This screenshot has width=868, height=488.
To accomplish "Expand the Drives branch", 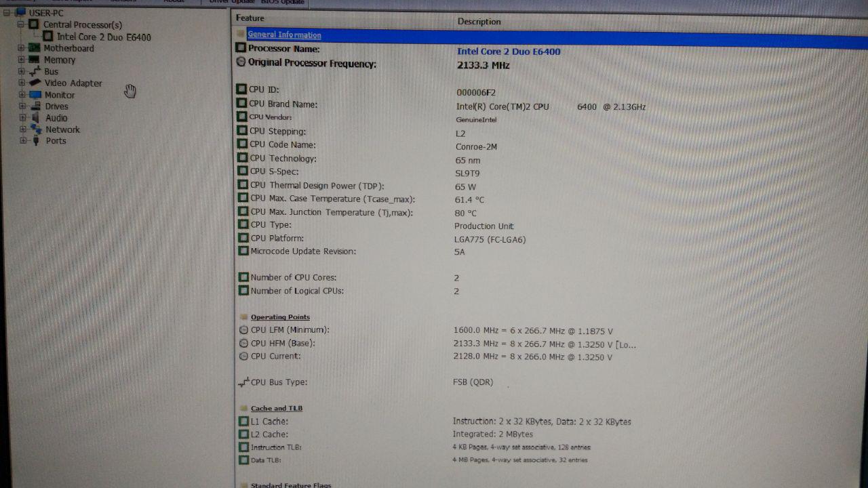I will [22, 106].
